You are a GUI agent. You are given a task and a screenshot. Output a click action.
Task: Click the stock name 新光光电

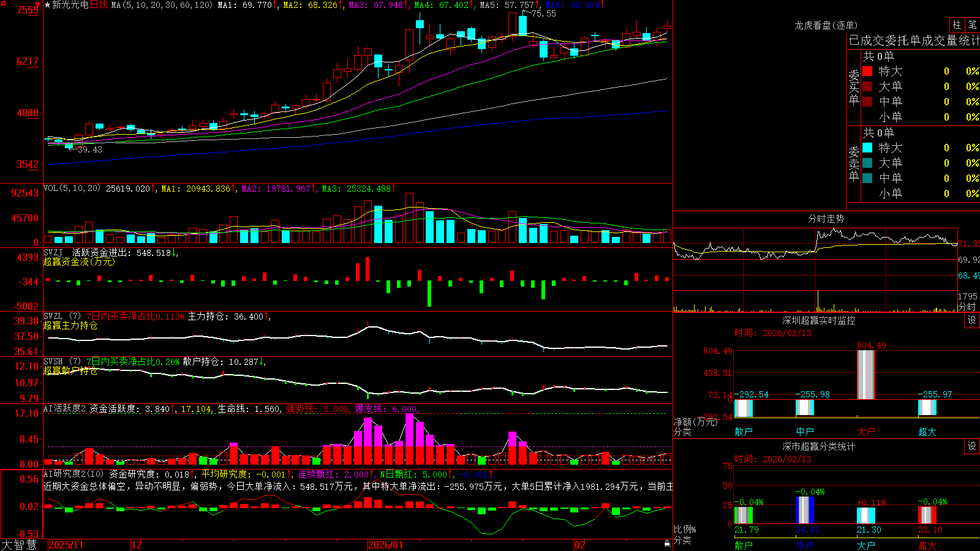point(70,5)
